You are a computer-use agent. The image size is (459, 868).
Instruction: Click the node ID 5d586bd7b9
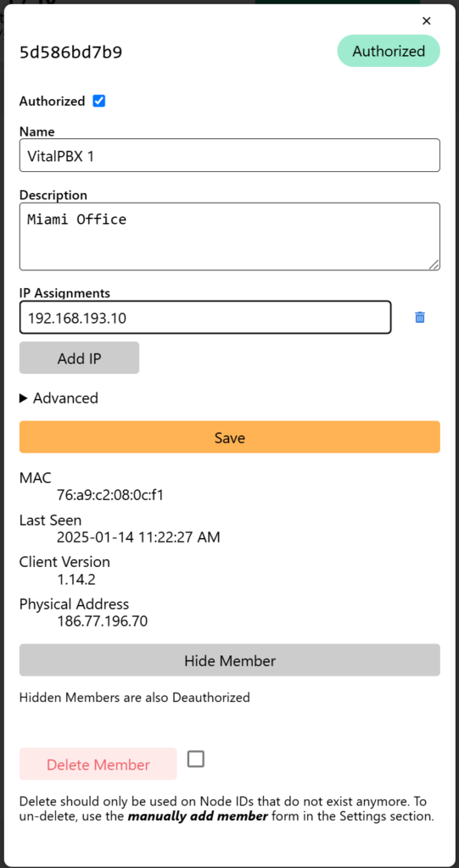click(71, 53)
